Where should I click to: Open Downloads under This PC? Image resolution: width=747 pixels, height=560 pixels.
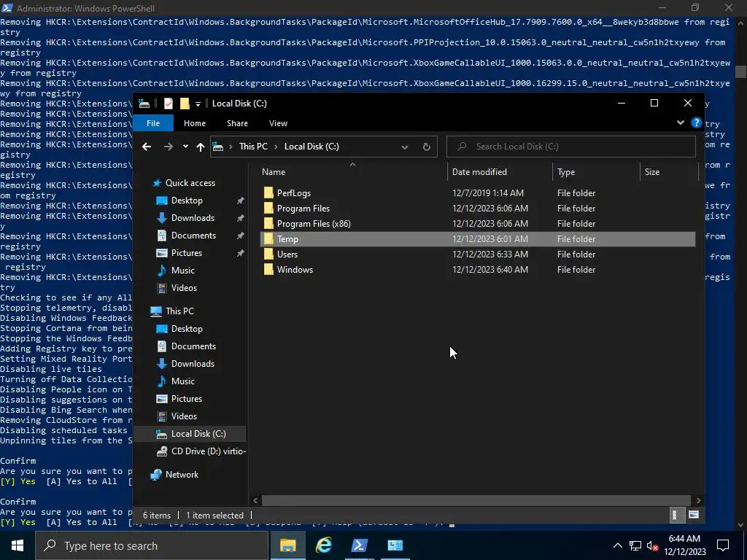tap(193, 364)
